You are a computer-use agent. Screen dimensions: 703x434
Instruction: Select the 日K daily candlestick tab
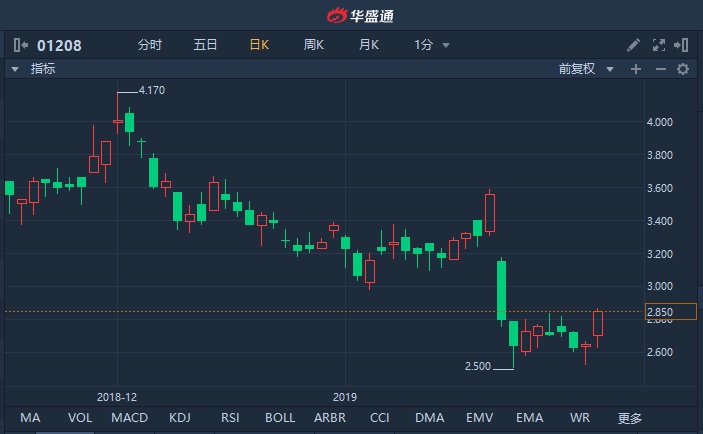tap(259, 45)
